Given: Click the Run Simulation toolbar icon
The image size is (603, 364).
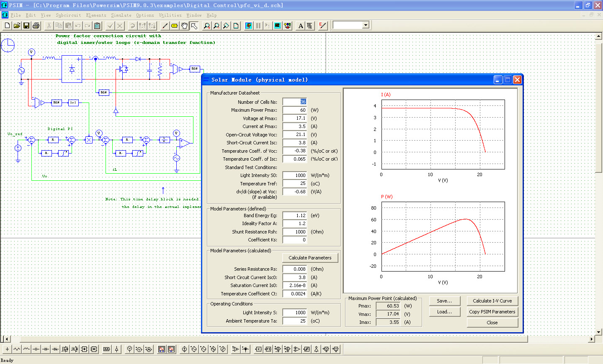Looking at the screenshot, I should pyautogui.click(x=249, y=26).
